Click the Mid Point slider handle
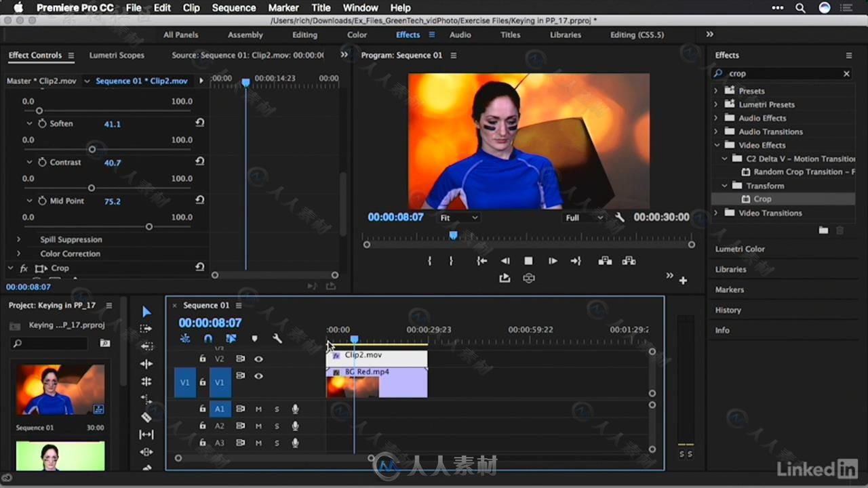 pyautogui.click(x=149, y=227)
